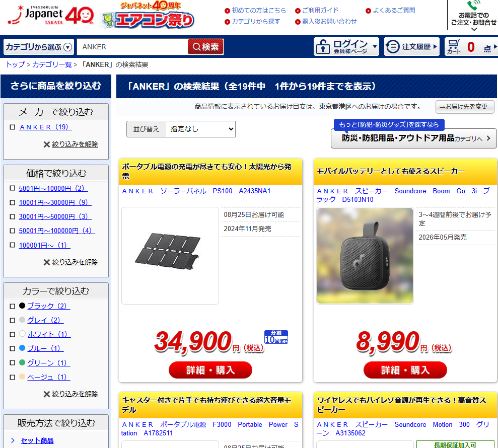Check the ブラック color checkbox
The width and height of the screenshot is (498, 448).
coord(13,306)
